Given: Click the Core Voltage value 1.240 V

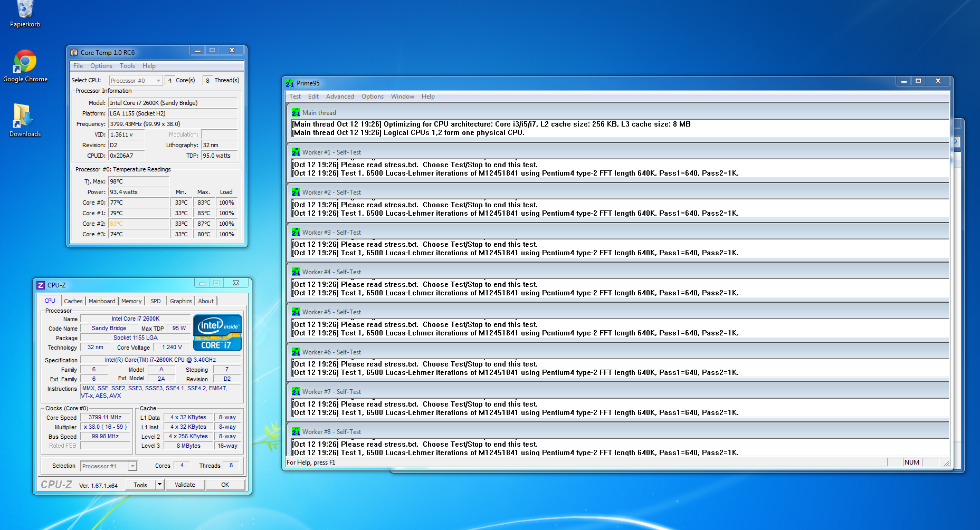Looking at the screenshot, I should (172, 347).
